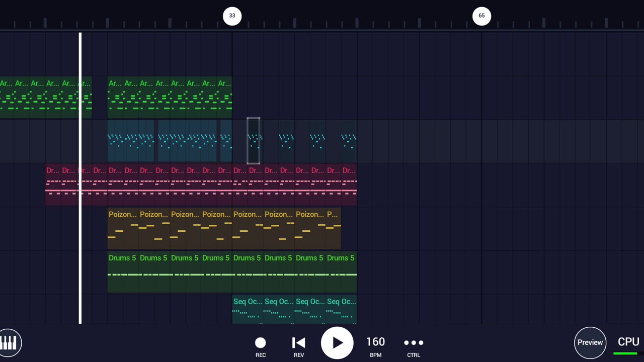The width and height of the screenshot is (644, 362).
Task: Select the first Seq Oc... clip
Action: click(x=248, y=310)
